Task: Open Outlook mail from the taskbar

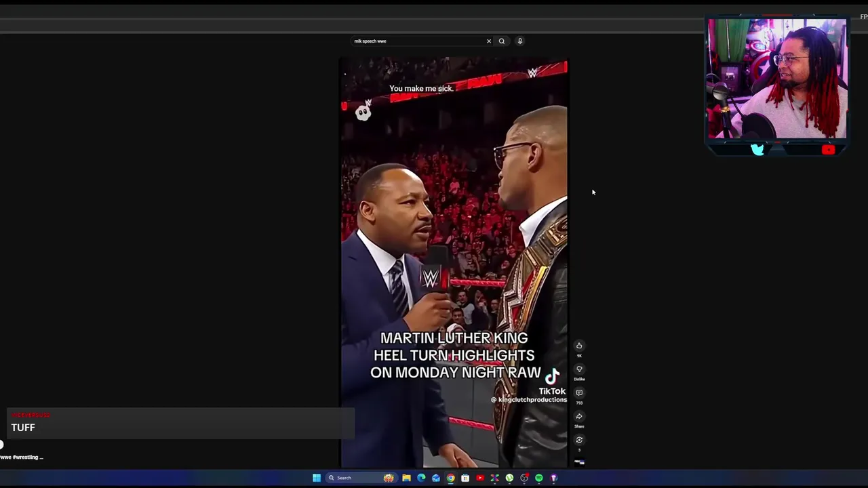Action: (436, 478)
